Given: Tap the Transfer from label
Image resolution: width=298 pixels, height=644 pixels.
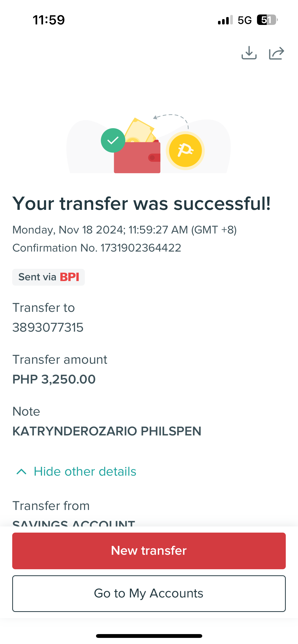Looking at the screenshot, I should click(51, 506).
